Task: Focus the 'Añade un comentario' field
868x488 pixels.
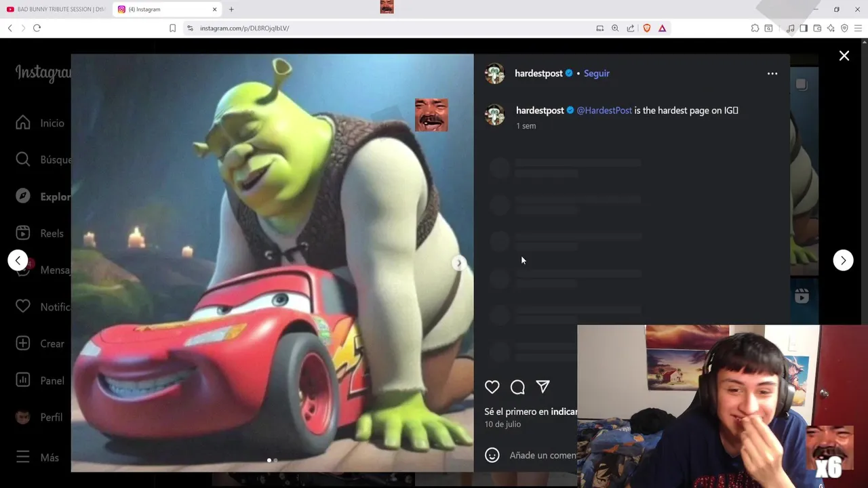Action: click(543, 455)
